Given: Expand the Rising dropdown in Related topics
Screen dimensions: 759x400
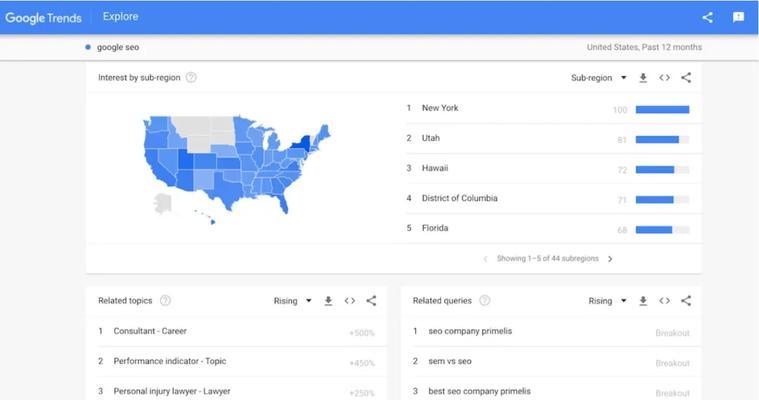Looking at the screenshot, I should tap(292, 301).
